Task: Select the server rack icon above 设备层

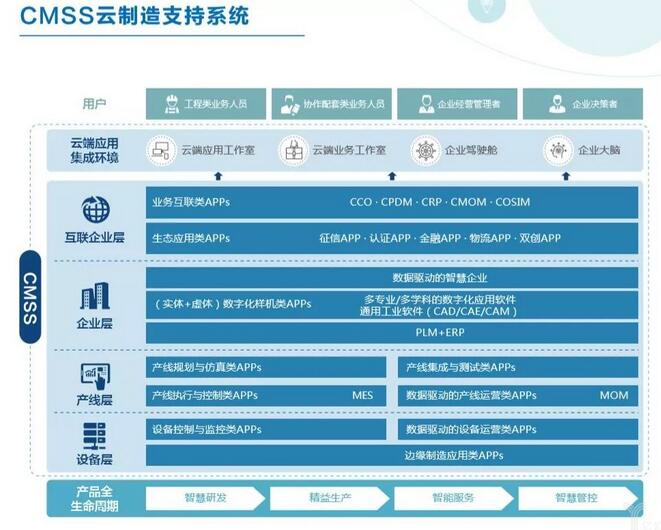Action: click(94, 436)
